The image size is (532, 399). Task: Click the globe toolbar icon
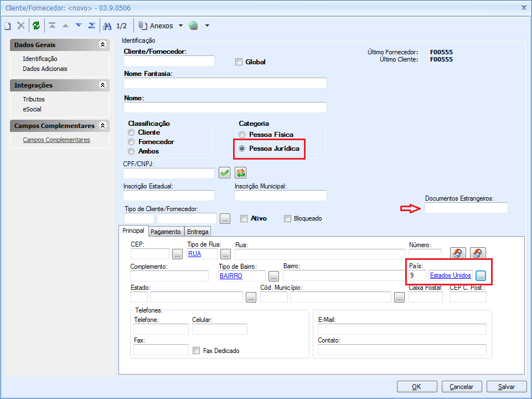[x=193, y=26]
